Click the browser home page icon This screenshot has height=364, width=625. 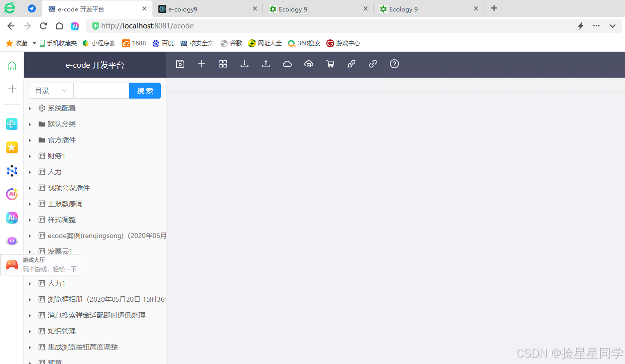[59, 26]
